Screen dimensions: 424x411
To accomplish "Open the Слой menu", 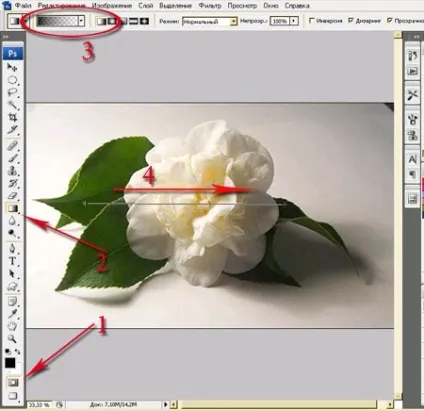I will pyautogui.click(x=146, y=6).
